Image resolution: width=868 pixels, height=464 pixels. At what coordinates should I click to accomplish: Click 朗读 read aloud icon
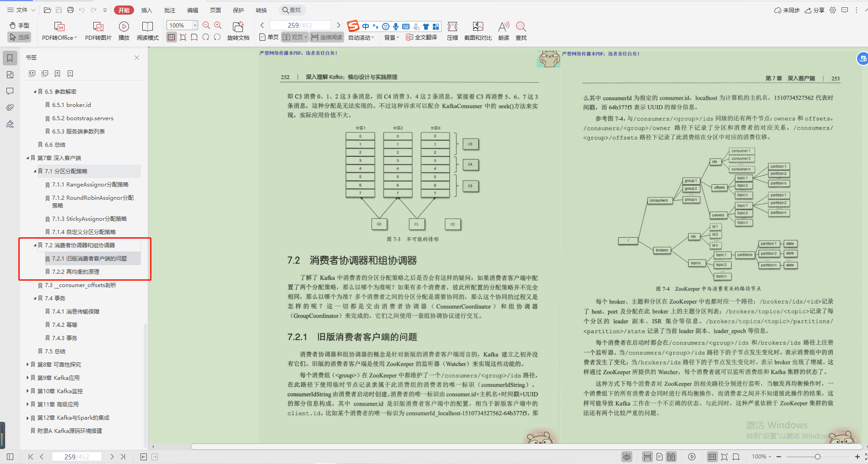point(504,31)
